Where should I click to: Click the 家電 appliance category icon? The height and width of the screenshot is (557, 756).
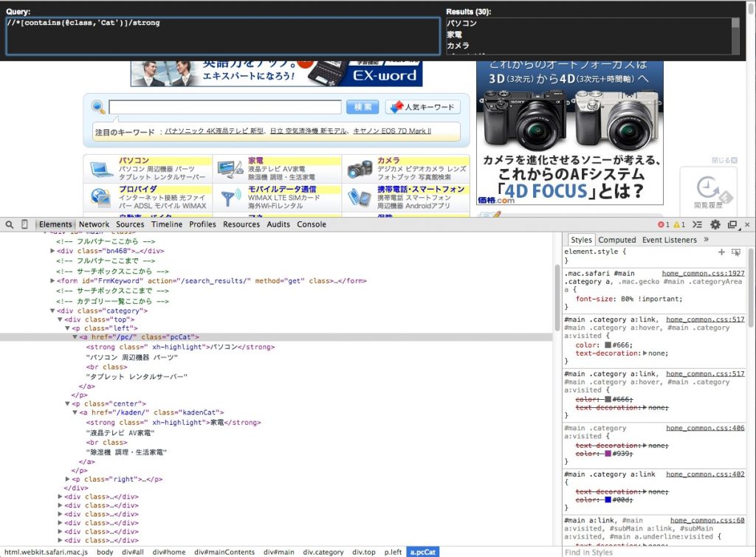230,169
